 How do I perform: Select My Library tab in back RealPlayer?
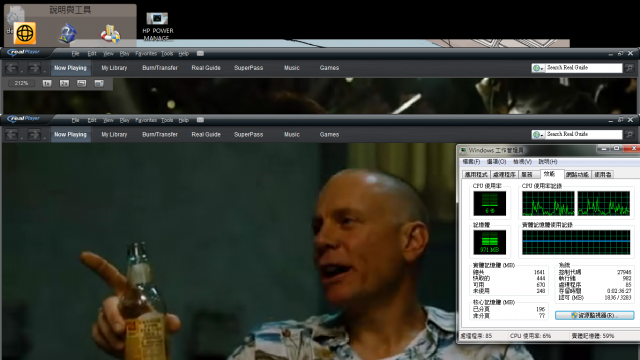pos(114,68)
